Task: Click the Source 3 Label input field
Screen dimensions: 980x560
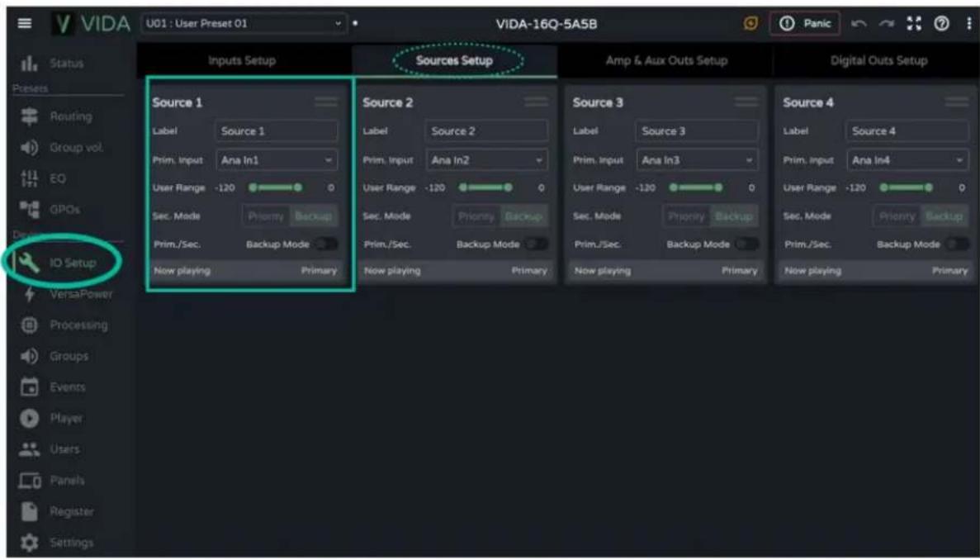Action: pyautogui.click(x=698, y=131)
